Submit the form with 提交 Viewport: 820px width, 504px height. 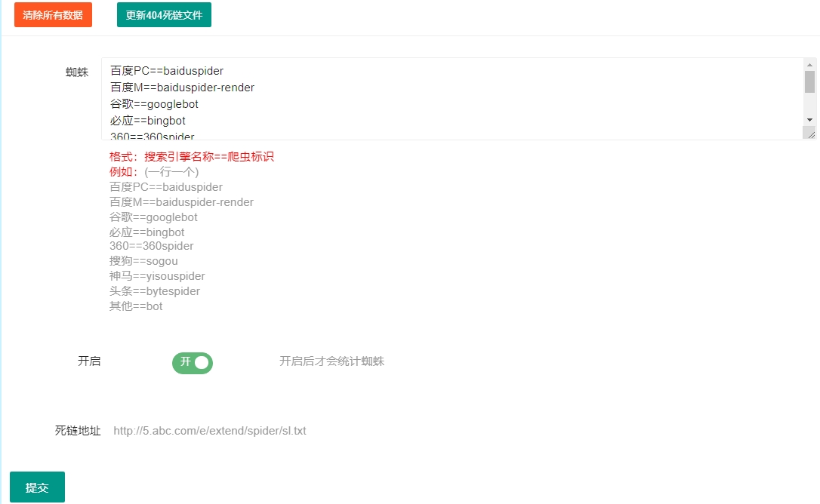tap(37, 487)
